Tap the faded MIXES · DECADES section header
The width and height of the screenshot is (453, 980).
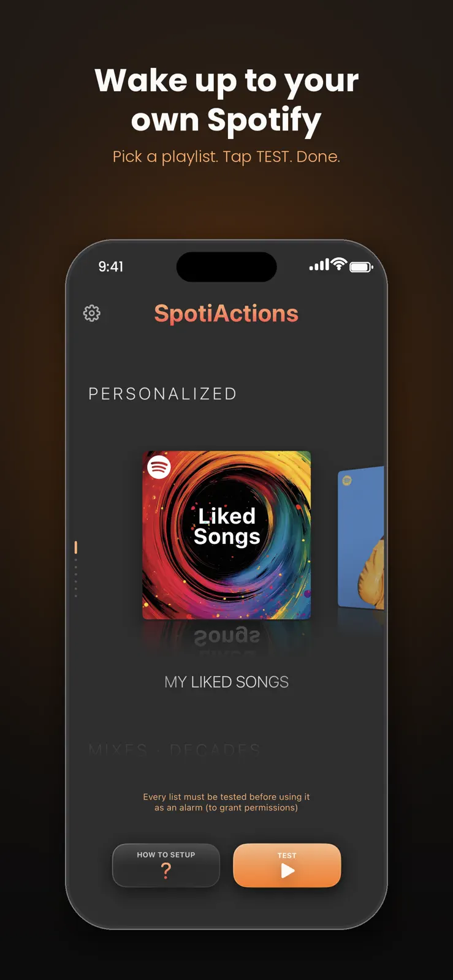pos(175,750)
